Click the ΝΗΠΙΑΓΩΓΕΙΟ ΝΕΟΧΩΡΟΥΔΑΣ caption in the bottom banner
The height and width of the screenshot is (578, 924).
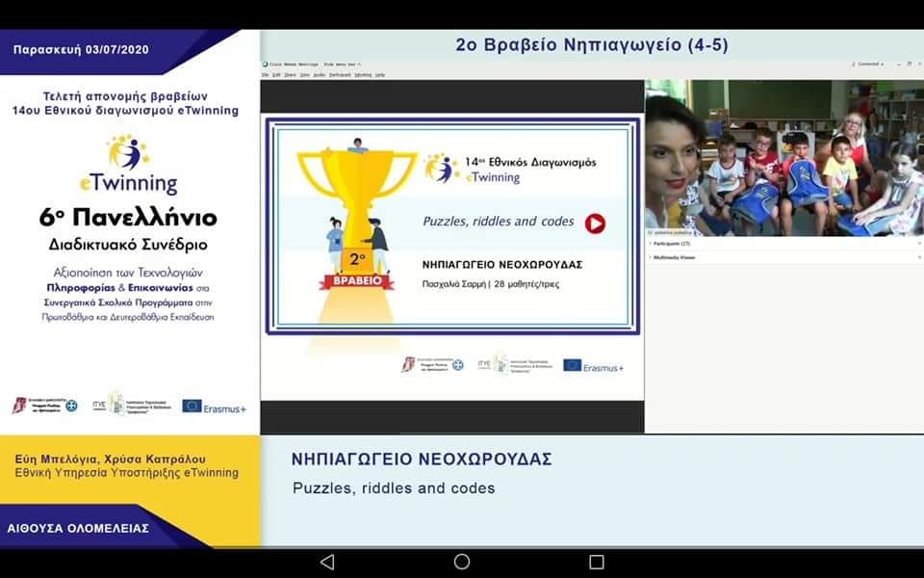click(422, 460)
